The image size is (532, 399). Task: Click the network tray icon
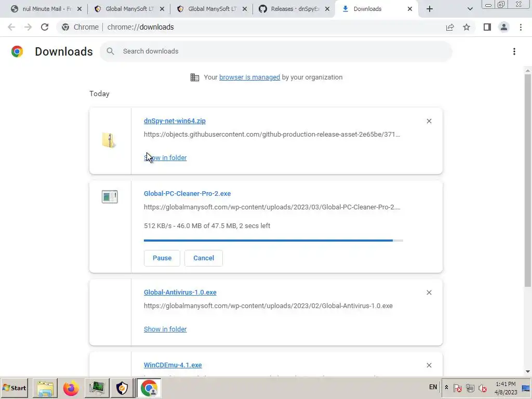(x=470, y=388)
